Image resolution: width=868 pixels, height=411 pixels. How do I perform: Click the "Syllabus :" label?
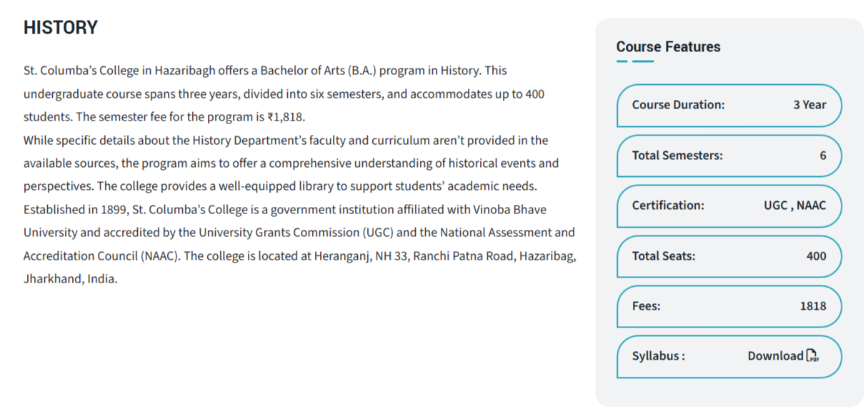click(658, 356)
